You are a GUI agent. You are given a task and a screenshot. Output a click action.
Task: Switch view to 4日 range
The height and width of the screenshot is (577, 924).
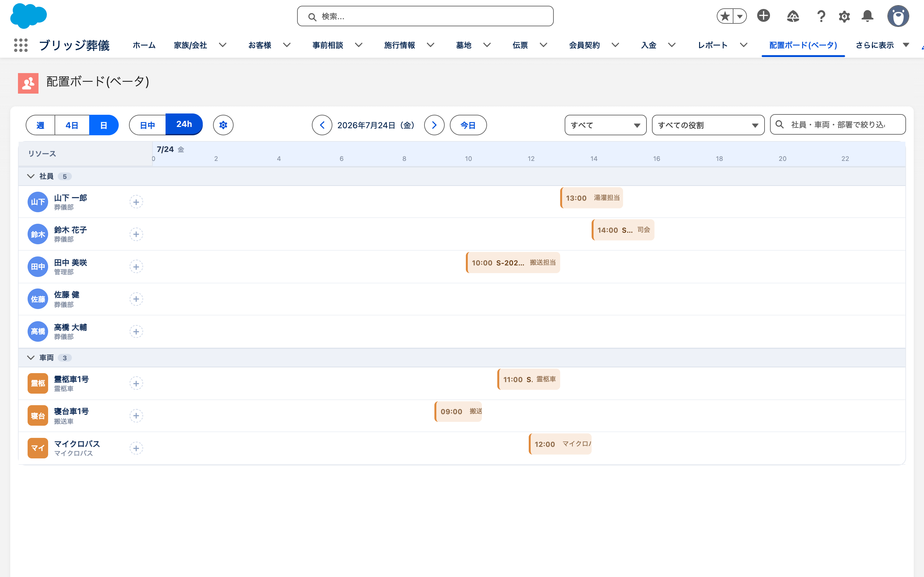click(72, 125)
